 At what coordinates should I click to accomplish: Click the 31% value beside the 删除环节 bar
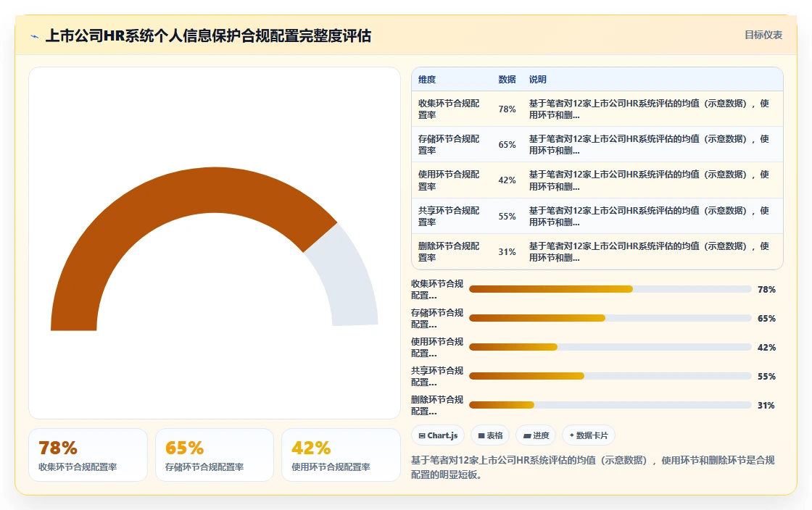[x=766, y=406]
